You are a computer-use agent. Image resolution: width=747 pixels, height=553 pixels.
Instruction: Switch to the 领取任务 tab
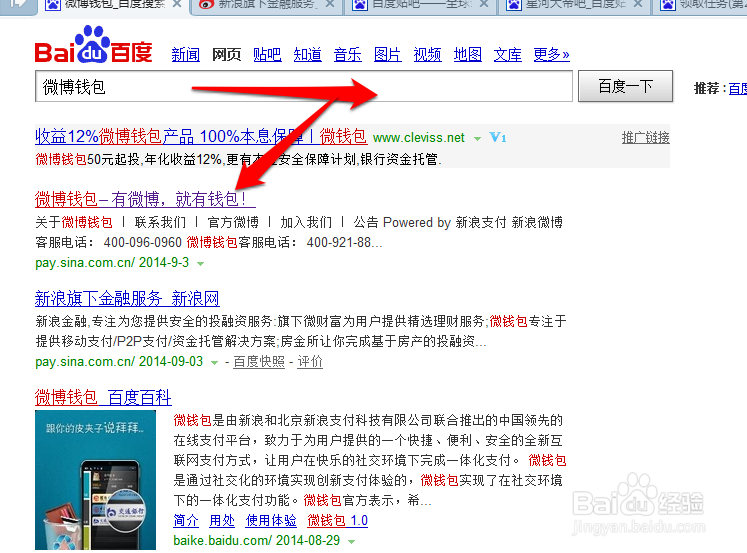(701, 5)
